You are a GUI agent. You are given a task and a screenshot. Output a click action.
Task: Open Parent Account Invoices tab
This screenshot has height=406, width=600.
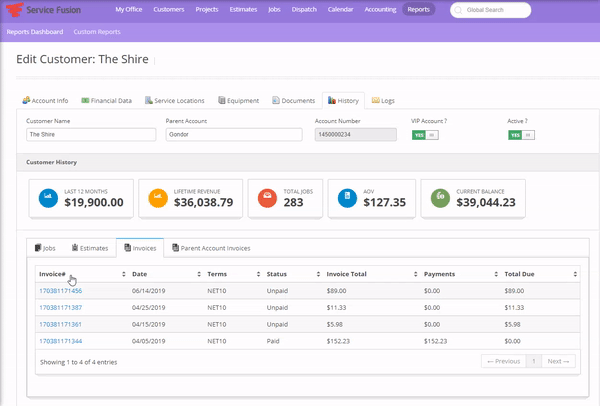pyautogui.click(x=211, y=248)
